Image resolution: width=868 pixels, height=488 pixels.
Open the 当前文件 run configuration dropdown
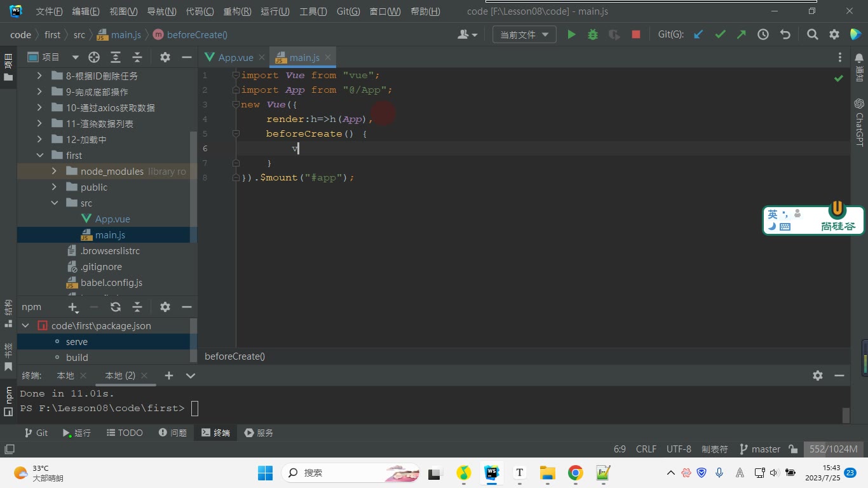524,35
